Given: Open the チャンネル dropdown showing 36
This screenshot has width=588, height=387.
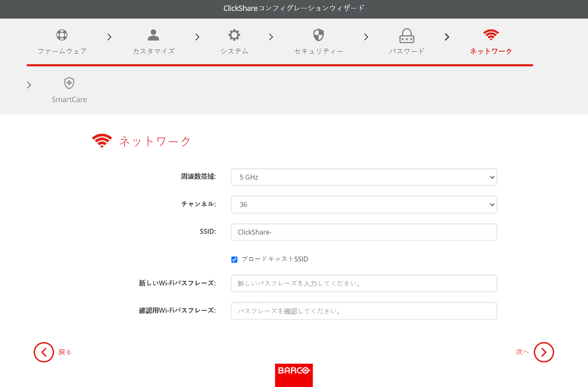Looking at the screenshot, I should (364, 204).
